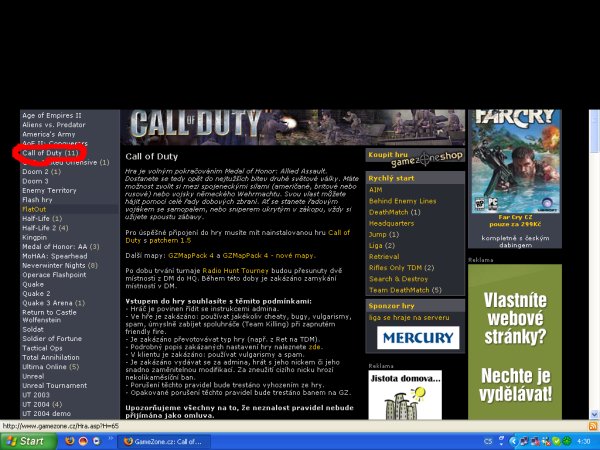This screenshot has height=450, width=600.
Task: Open DeathMatch (1) quick start link
Action: click(395, 212)
